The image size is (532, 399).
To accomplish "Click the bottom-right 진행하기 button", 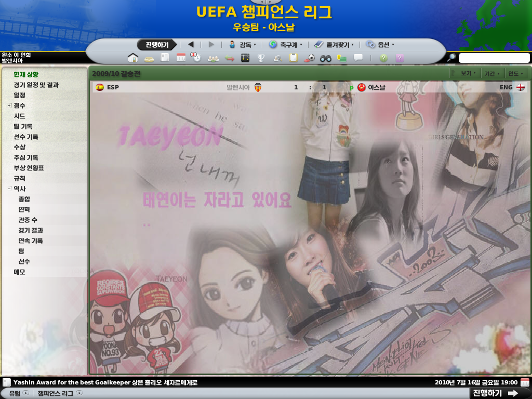I will pos(495,393).
